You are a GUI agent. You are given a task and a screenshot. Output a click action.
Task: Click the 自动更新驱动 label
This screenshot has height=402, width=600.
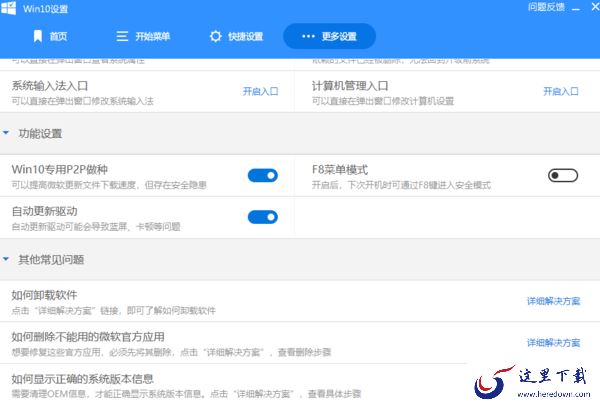[x=45, y=211]
